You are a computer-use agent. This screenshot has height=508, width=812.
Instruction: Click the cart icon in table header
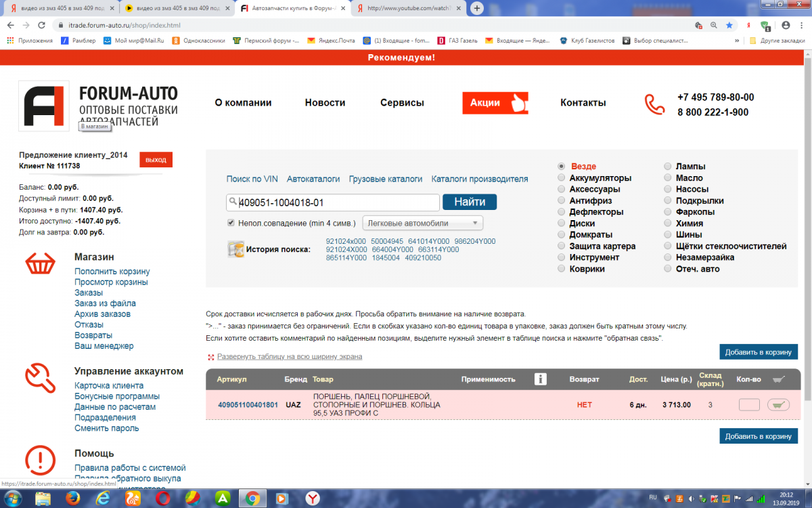coord(779,379)
